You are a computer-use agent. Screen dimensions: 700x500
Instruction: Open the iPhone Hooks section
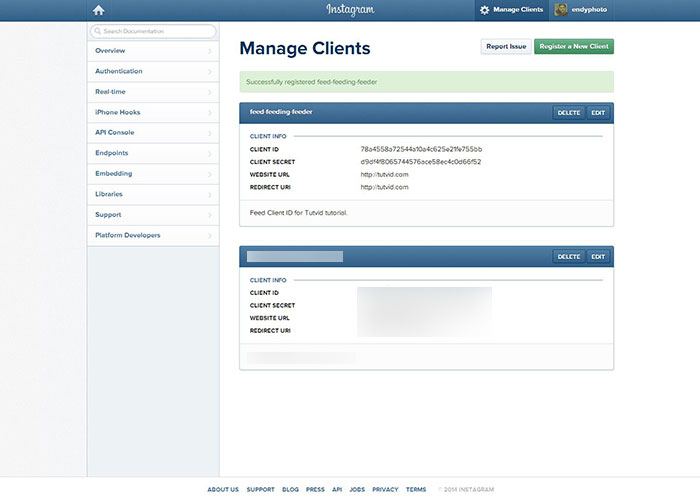tap(153, 112)
